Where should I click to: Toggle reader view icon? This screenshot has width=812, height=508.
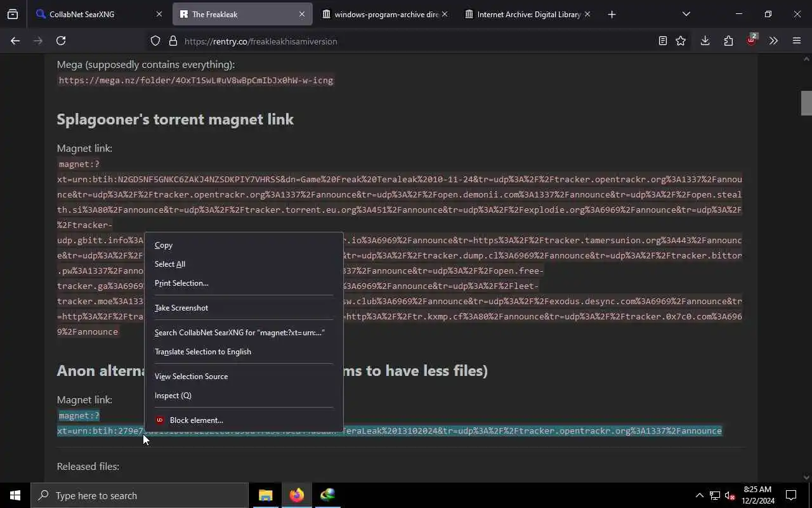tap(662, 41)
